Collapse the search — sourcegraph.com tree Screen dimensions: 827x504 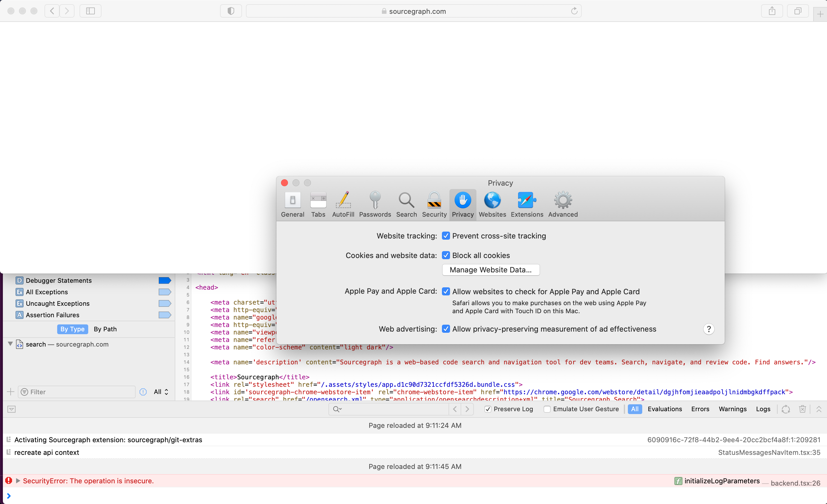coord(10,344)
